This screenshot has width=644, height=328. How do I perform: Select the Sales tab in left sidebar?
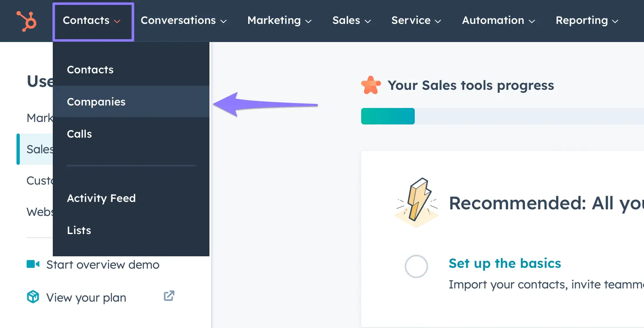tap(35, 149)
